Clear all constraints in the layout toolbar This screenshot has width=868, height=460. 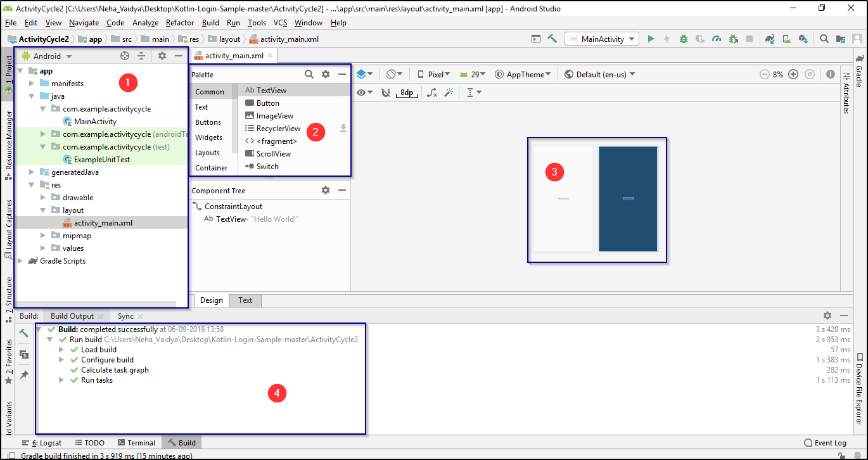pyautogui.click(x=433, y=93)
